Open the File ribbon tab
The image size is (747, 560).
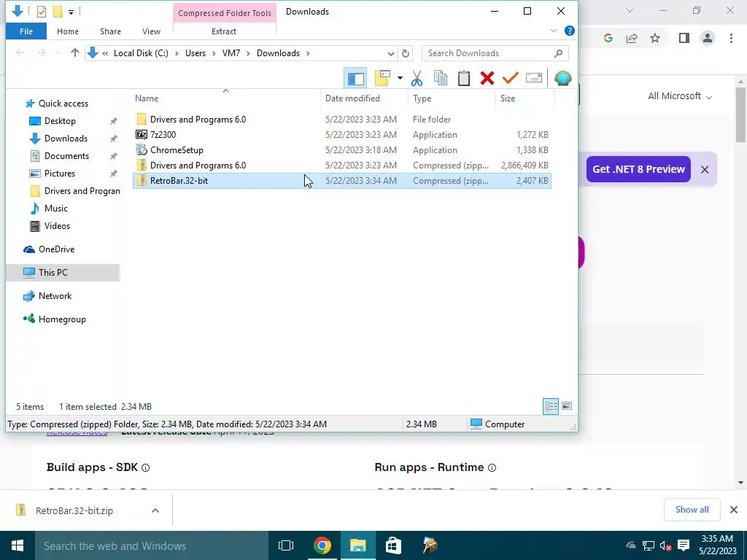pos(26,31)
